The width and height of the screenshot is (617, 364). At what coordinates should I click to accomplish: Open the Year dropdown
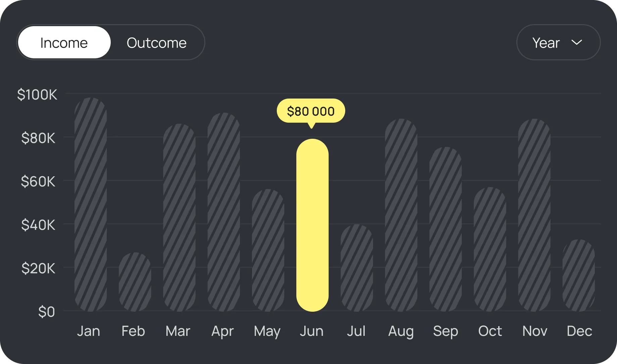click(x=558, y=42)
